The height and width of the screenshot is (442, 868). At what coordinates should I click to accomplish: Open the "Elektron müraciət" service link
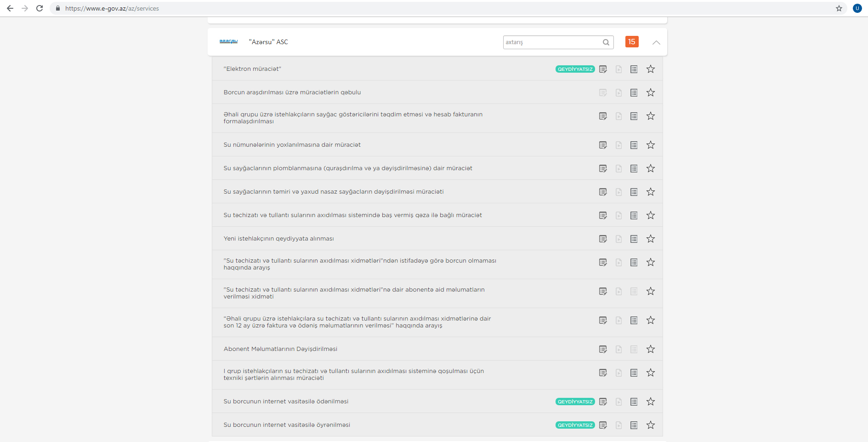pyautogui.click(x=252, y=69)
